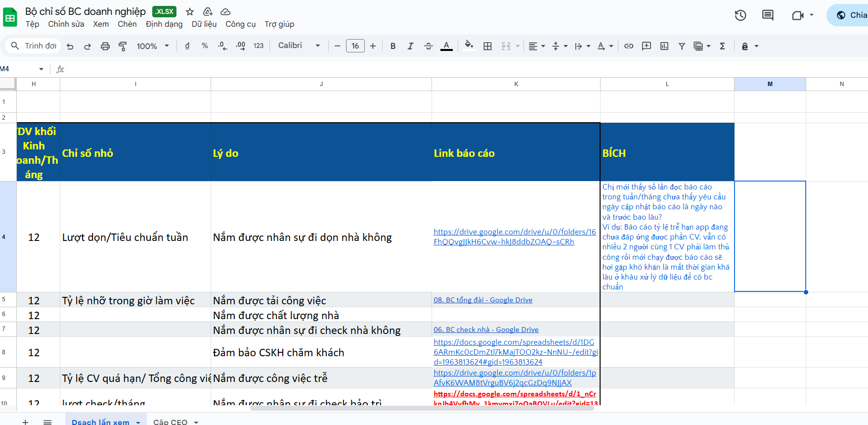Click the insert chart icon

pos(664,46)
